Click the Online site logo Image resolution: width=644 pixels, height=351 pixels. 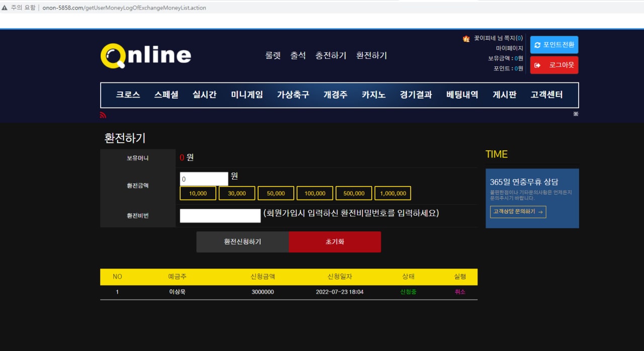point(145,55)
